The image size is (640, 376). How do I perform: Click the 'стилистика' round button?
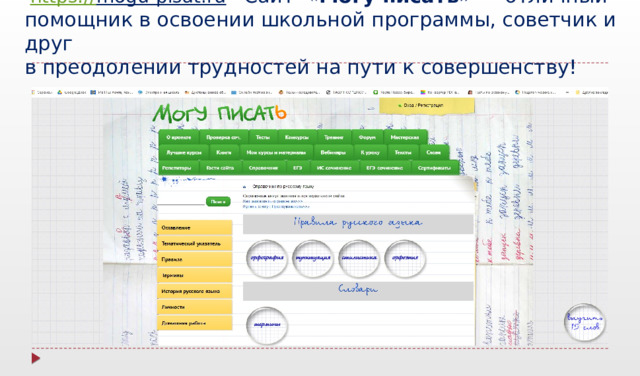359,258
